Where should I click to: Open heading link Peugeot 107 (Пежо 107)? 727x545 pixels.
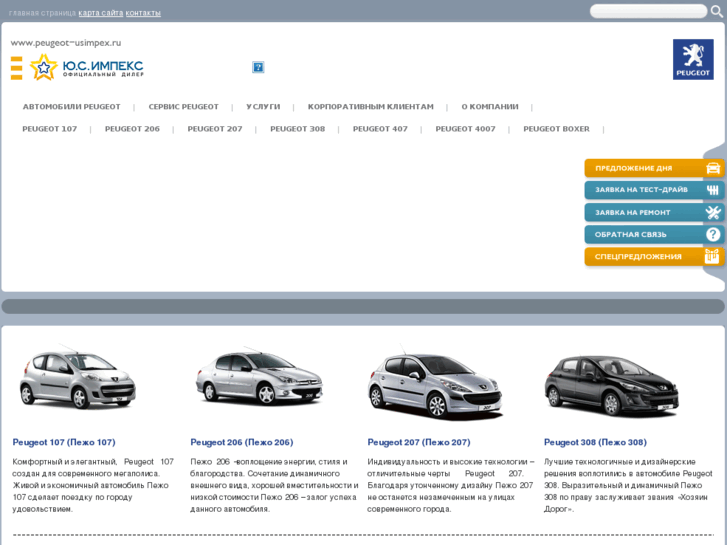point(64,442)
